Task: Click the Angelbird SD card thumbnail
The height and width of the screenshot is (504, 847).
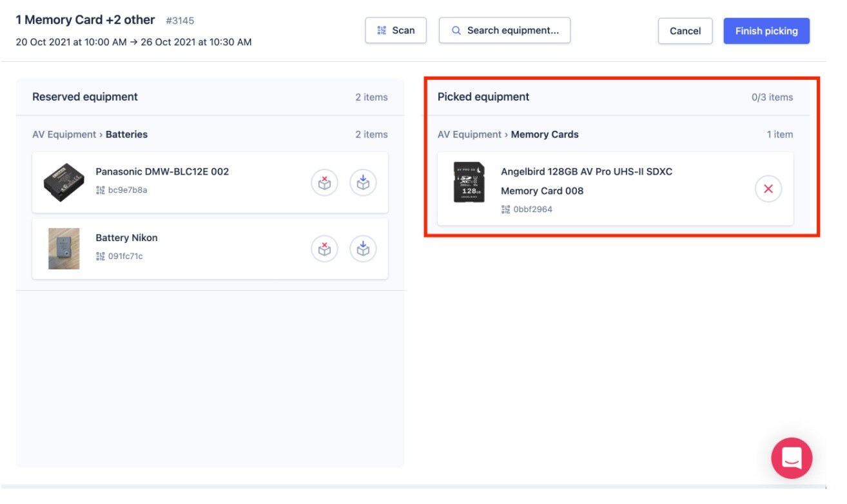Action: pos(469,182)
